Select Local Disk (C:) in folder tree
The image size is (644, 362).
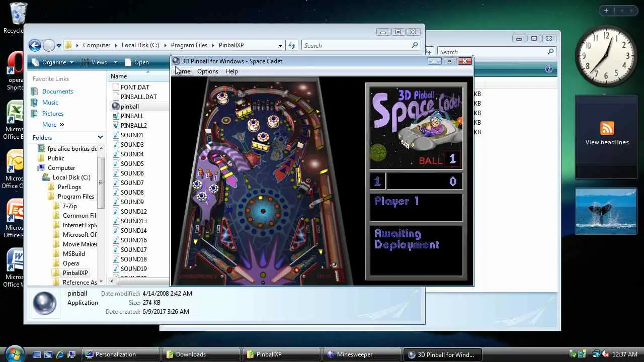pyautogui.click(x=71, y=177)
